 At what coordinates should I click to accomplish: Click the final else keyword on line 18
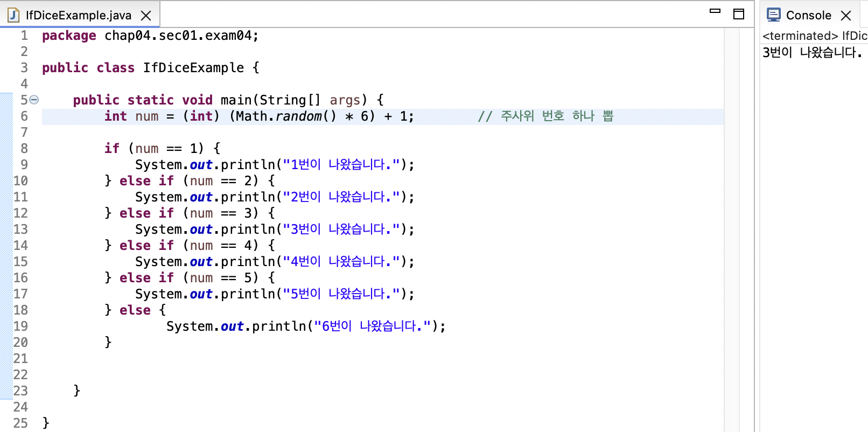[x=135, y=310]
